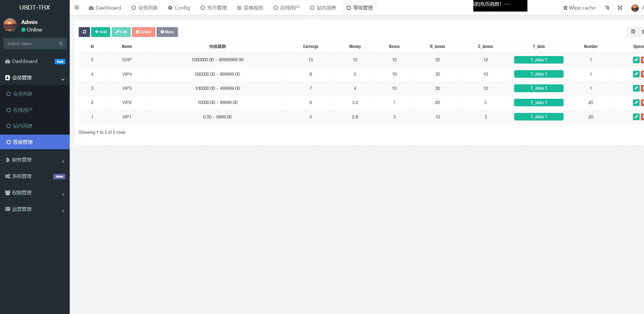Switch to the Config tab
Viewport: 644px width, 314px height.
[179, 8]
